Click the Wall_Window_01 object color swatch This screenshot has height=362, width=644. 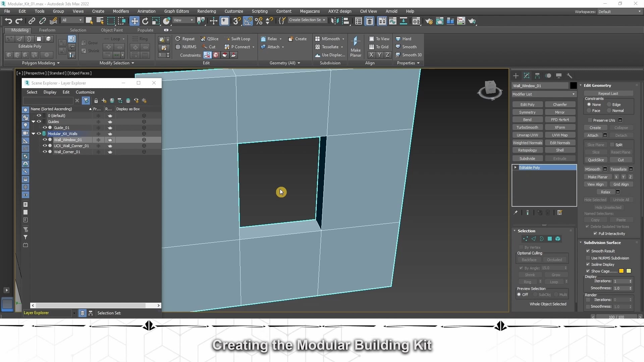pos(574,86)
